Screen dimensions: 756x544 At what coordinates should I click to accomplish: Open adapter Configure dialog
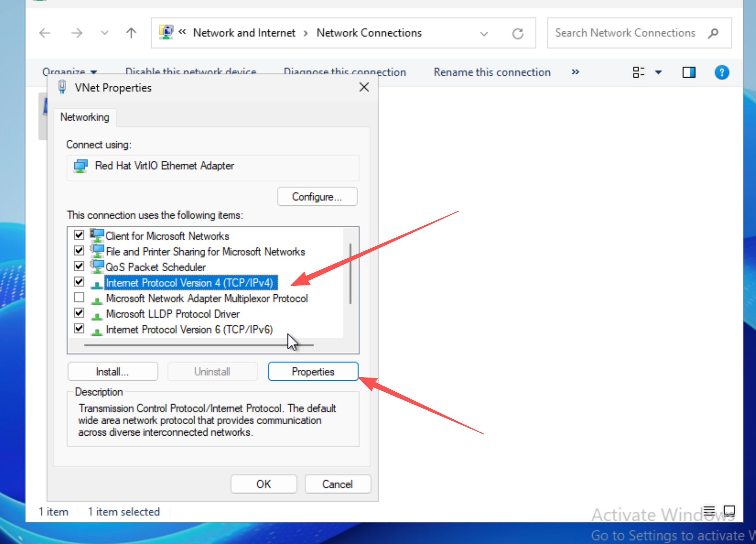[317, 197]
